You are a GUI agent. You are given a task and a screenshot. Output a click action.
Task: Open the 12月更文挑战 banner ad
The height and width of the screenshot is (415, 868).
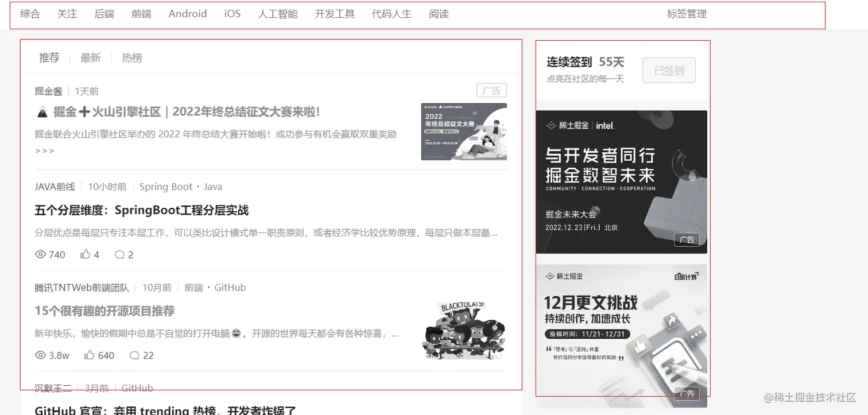(x=621, y=336)
